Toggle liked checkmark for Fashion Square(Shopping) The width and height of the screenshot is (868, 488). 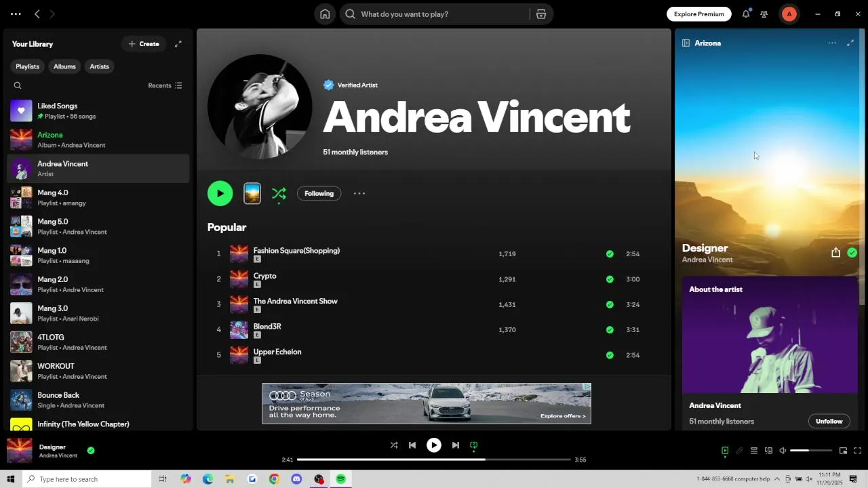coord(610,254)
